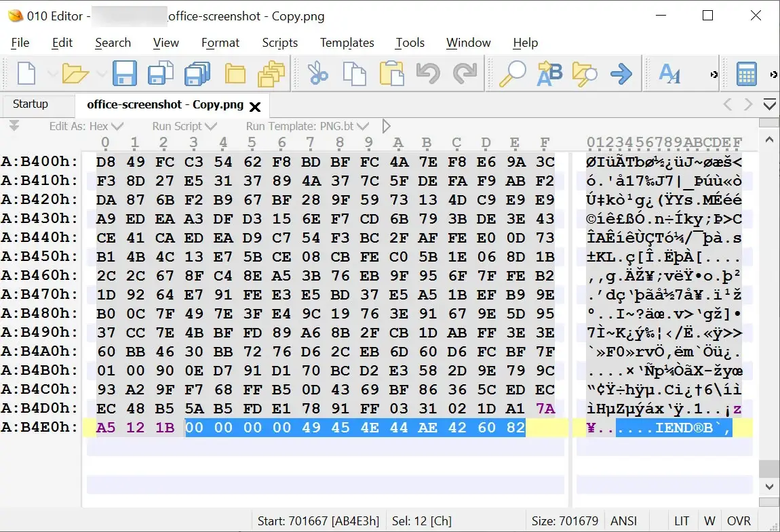Open the Run Template: PNG.bt dropdown
The height and width of the screenshot is (532, 780).
tap(307, 126)
